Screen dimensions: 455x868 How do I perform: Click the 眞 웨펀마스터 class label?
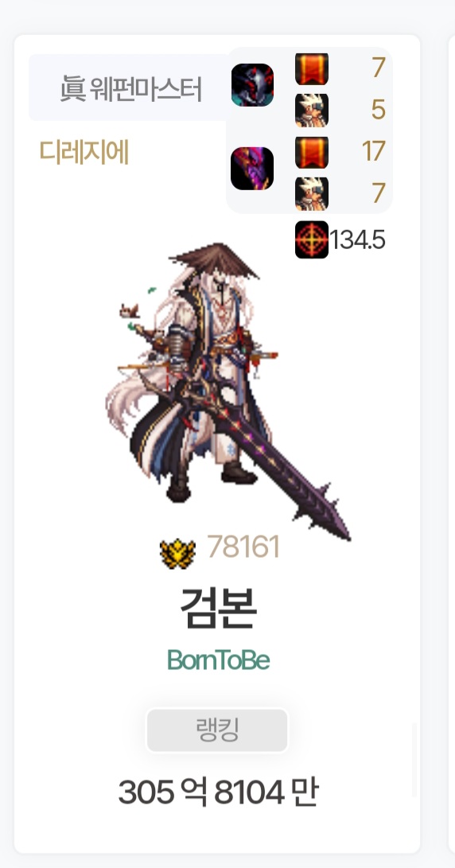point(130,88)
